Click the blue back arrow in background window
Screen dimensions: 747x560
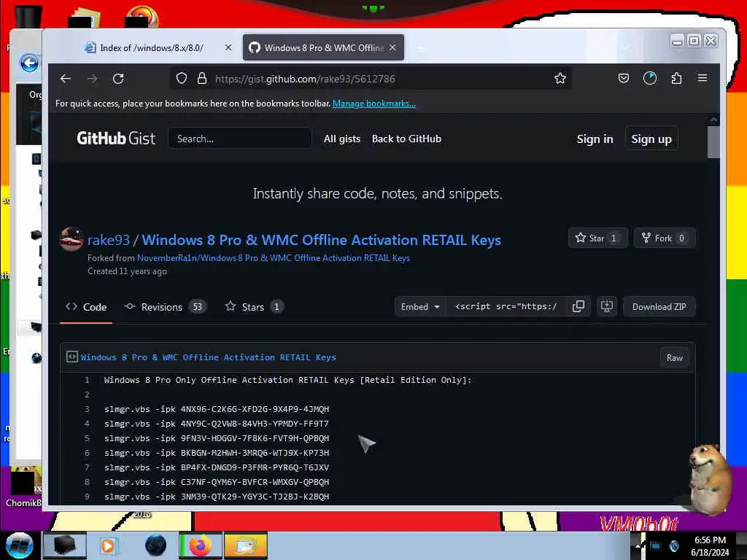(x=29, y=63)
